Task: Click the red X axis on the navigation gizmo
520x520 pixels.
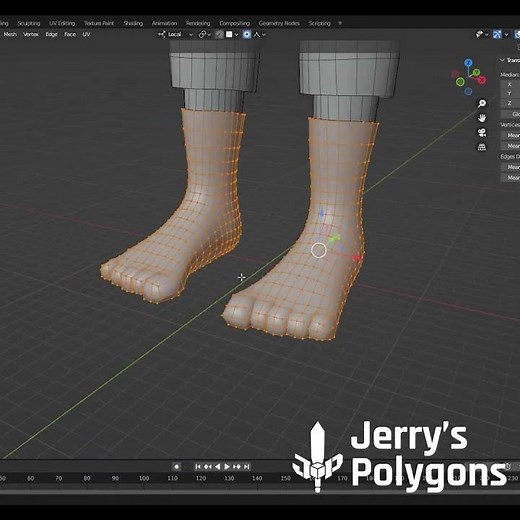Action: pyautogui.click(x=482, y=80)
